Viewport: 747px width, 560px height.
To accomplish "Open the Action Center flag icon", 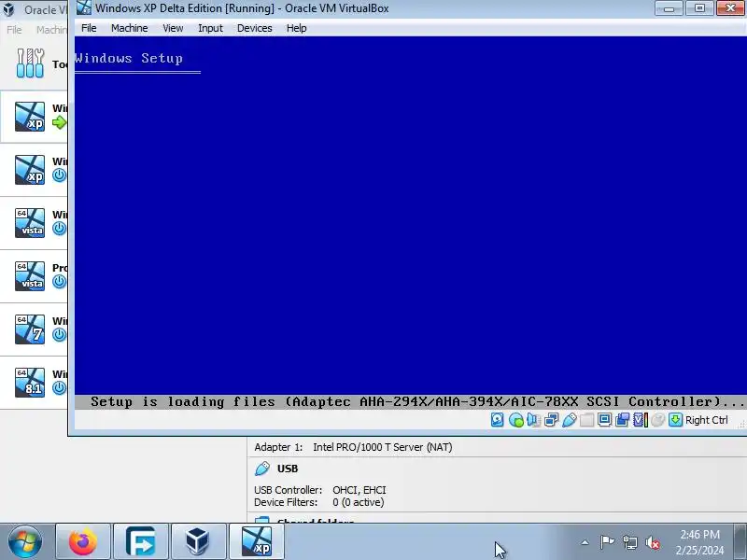I will coord(607,542).
